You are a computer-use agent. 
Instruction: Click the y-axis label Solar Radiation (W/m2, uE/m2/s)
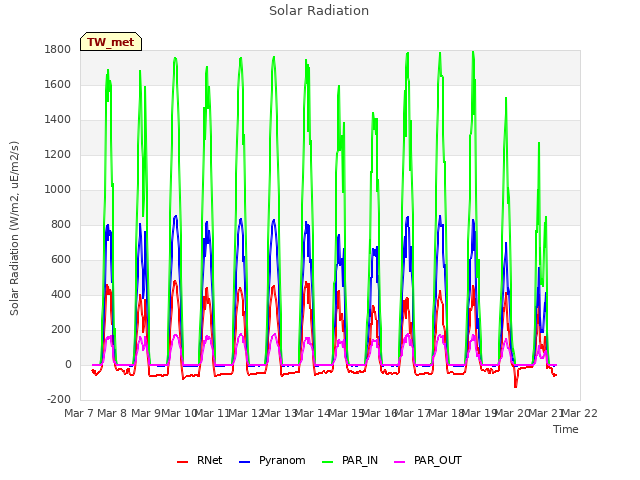point(14,228)
